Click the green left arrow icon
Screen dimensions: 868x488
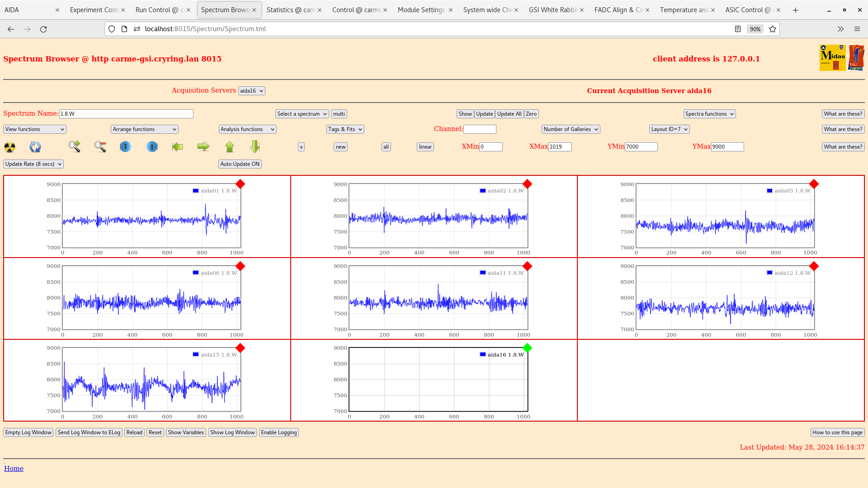[177, 146]
